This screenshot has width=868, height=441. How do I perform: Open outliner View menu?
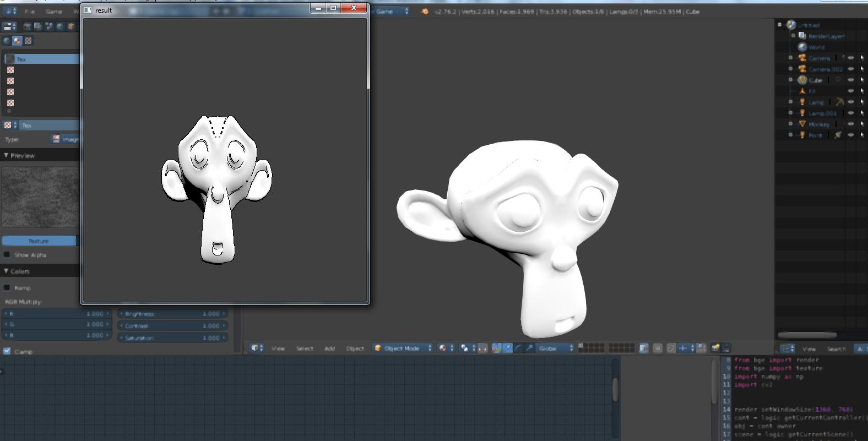809,349
